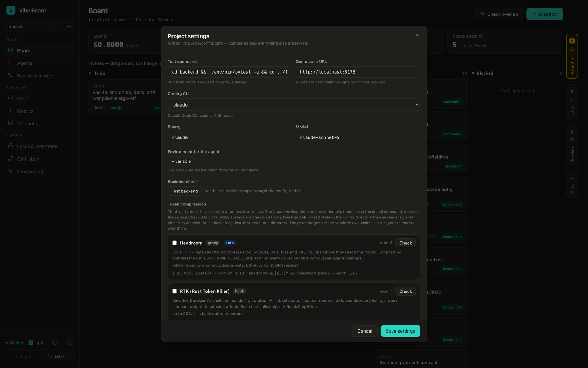The image size is (588, 368).
Task: Cancel the project settings dialog
Action: [365, 331]
